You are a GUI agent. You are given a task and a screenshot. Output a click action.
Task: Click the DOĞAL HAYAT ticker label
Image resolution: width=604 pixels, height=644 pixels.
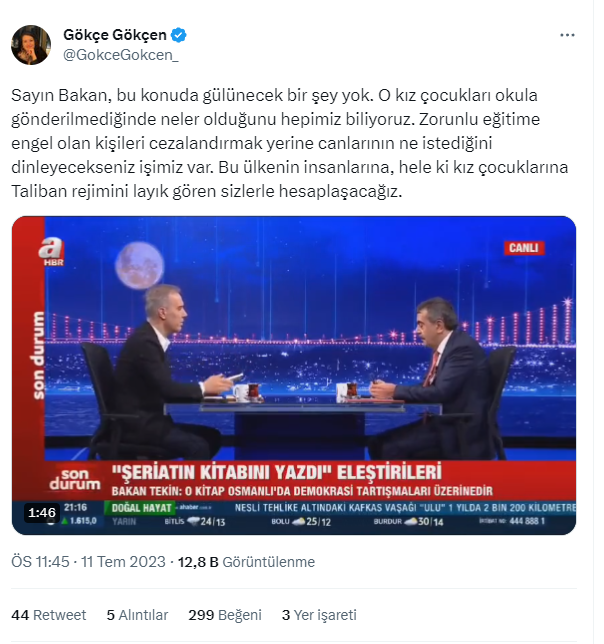140,508
